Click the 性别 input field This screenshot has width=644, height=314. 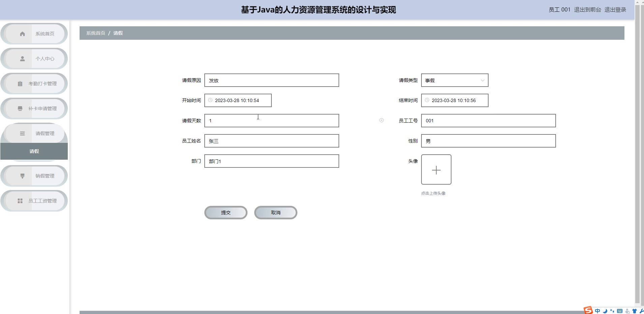tap(489, 141)
